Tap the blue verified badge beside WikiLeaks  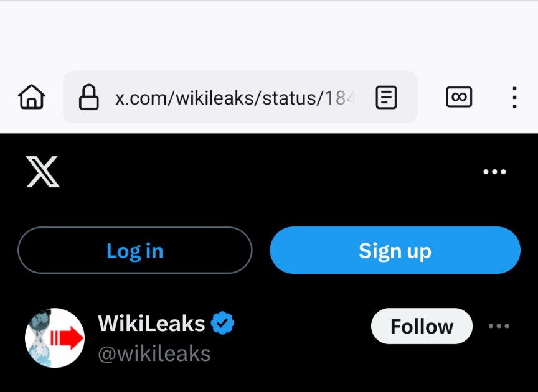pyautogui.click(x=222, y=323)
